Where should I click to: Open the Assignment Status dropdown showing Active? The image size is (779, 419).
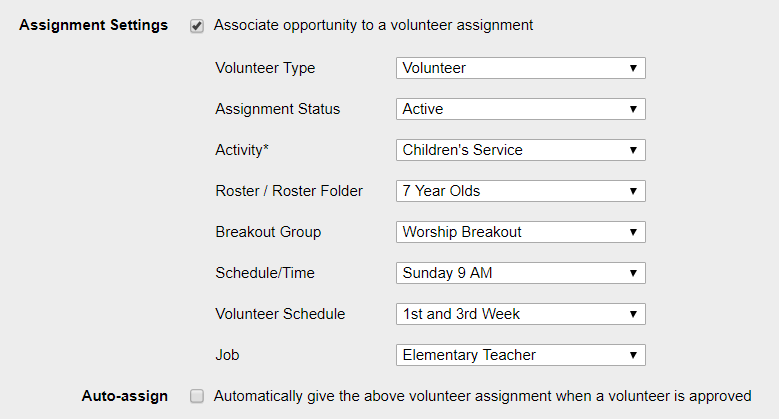click(x=521, y=109)
